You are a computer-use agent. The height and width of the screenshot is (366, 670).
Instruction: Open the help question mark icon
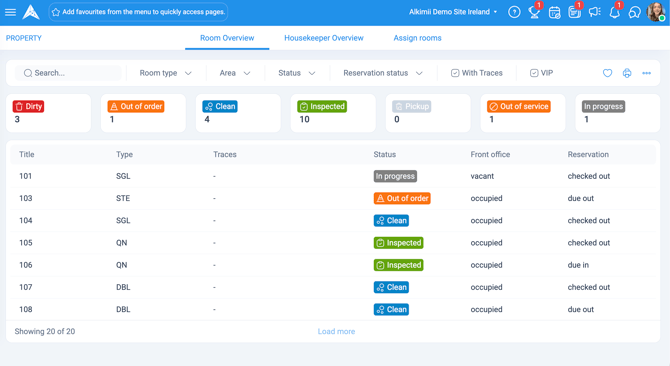point(514,12)
